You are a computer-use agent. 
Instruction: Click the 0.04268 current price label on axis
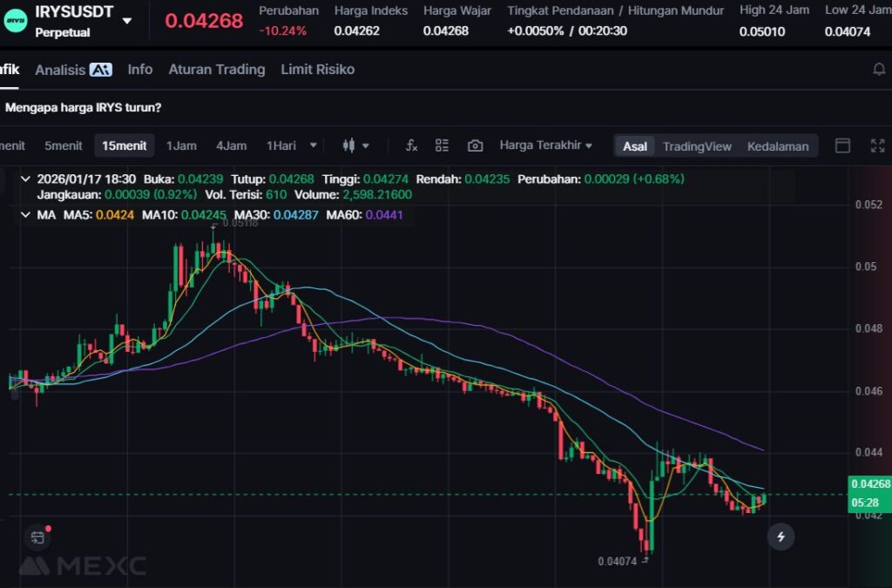click(869, 484)
